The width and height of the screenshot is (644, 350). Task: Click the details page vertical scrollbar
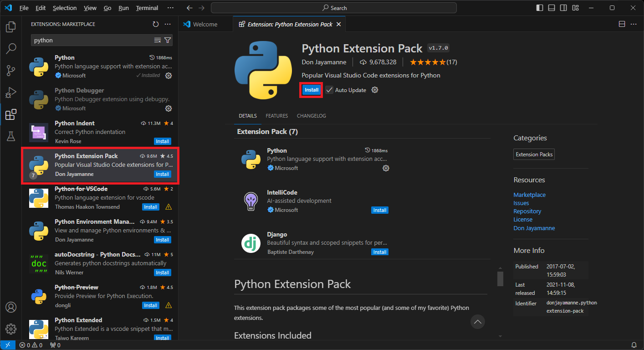(x=500, y=278)
